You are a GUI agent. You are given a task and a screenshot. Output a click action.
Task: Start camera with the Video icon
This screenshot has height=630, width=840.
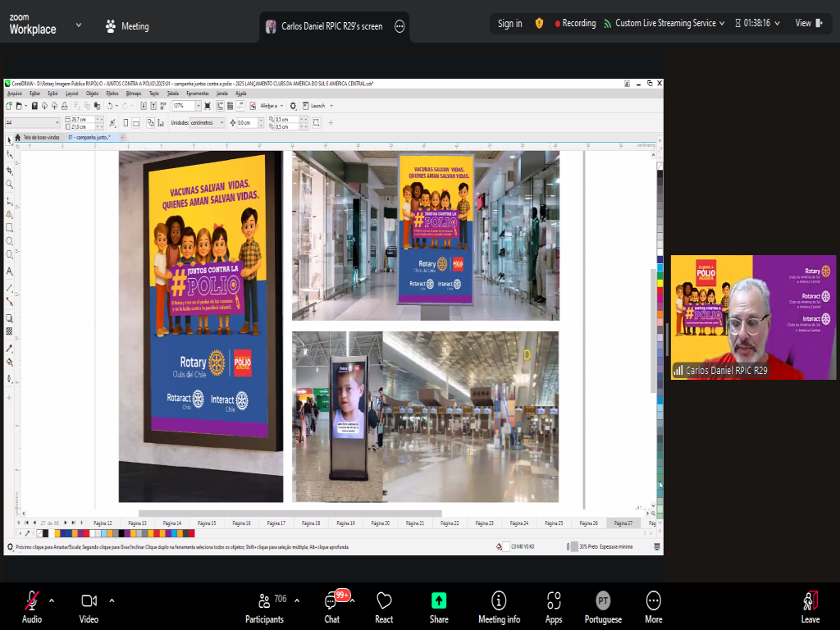coord(89,601)
